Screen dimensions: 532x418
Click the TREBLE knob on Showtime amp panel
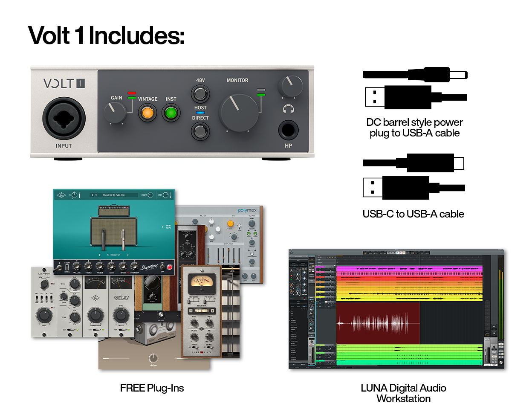[88, 267]
